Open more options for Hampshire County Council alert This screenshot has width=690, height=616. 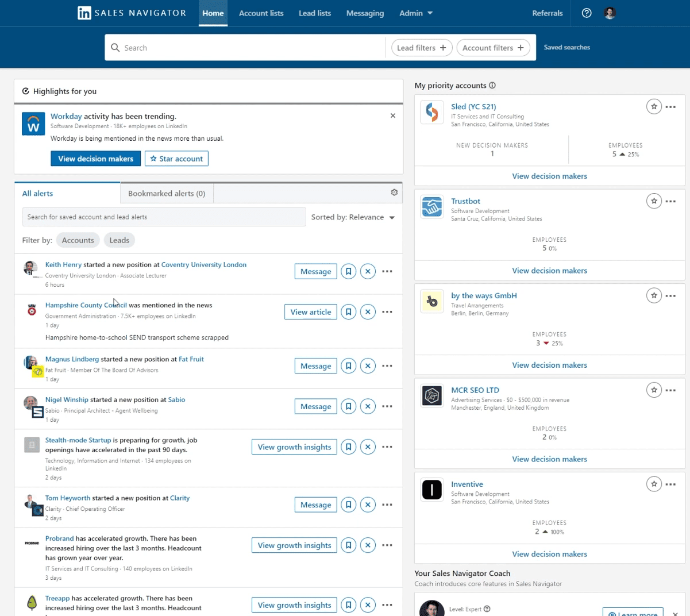(387, 312)
